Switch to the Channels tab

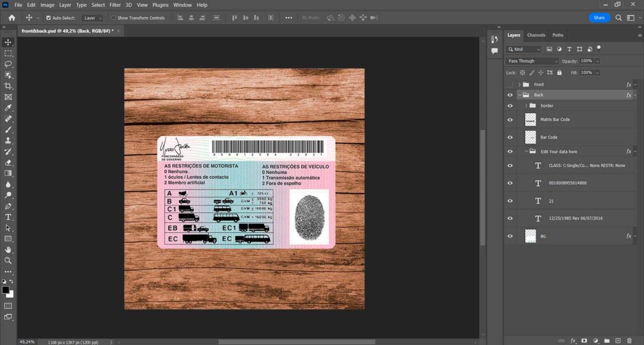(x=536, y=35)
